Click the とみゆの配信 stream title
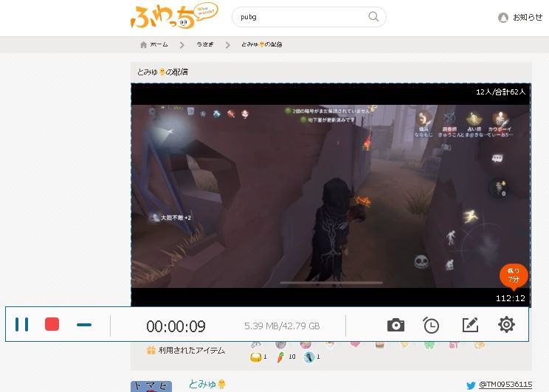 click(162, 72)
